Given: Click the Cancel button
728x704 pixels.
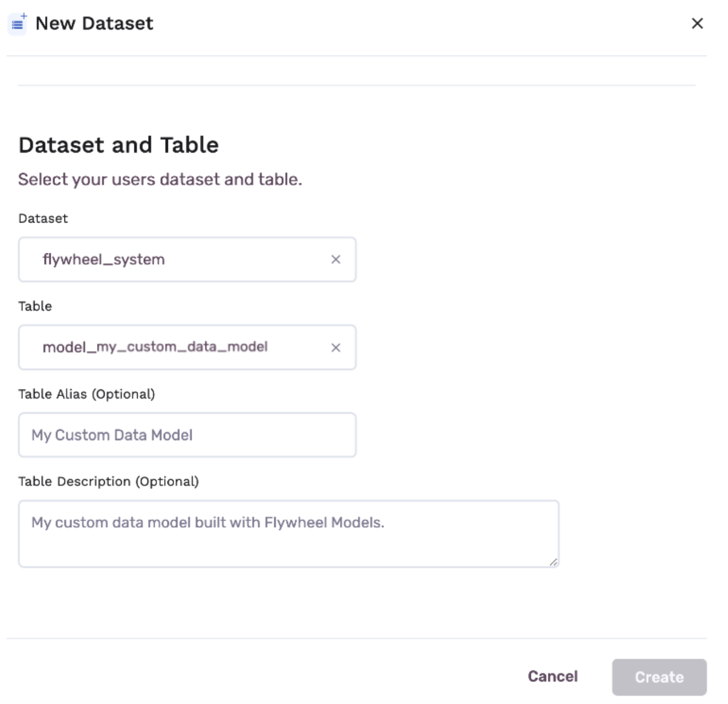Looking at the screenshot, I should [x=553, y=676].
